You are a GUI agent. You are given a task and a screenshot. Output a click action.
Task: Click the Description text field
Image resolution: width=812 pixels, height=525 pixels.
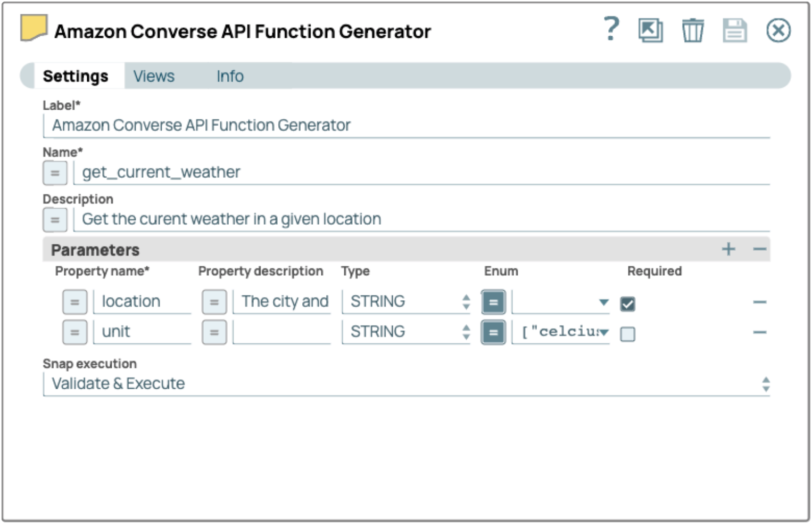(420, 219)
